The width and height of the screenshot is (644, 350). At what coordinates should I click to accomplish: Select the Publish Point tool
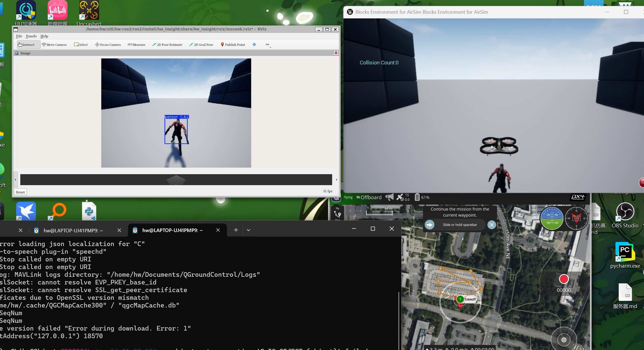(x=233, y=45)
